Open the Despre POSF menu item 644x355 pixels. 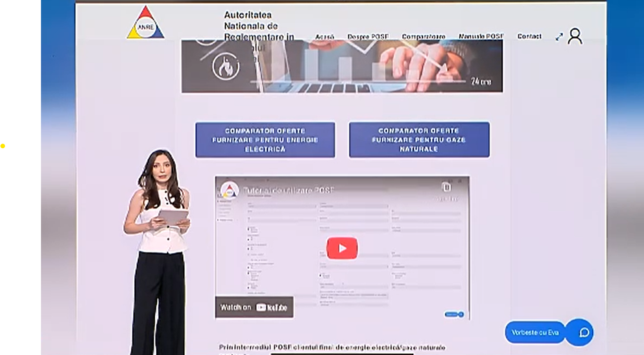[x=368, y=37]
